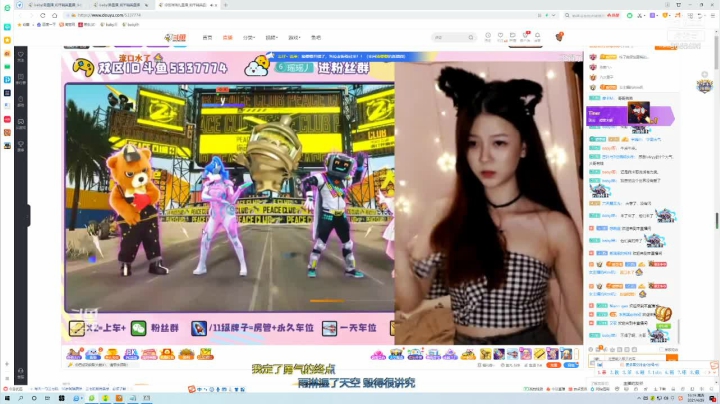Switch to the first browser tab
The image size is (720, 404).
[55, 5]
